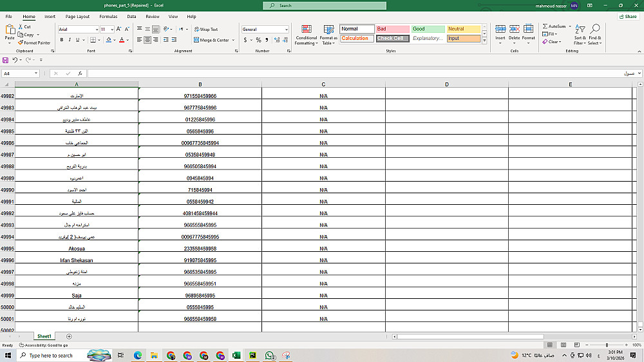This screenshot has width=644, height=362.
Task: Click the Accounting dollar format icon
Action: pos(245,40)
